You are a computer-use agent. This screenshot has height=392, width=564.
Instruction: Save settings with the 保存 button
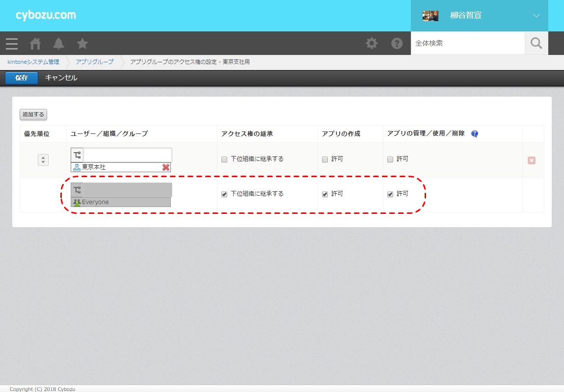pos(22,78)
